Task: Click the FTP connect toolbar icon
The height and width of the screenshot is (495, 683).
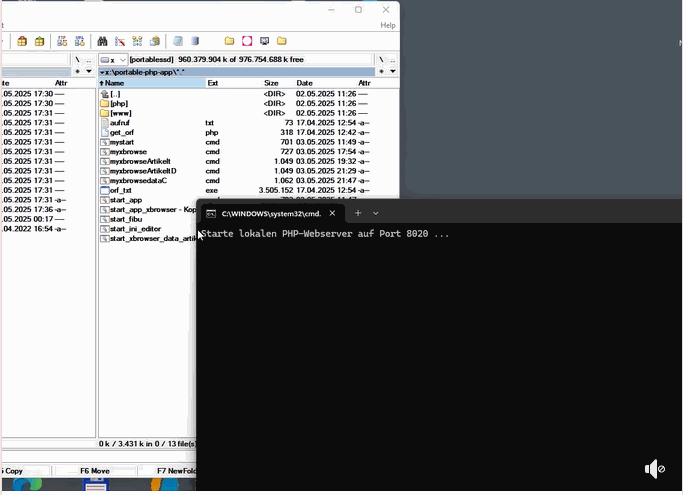Action: click(63, 41)
